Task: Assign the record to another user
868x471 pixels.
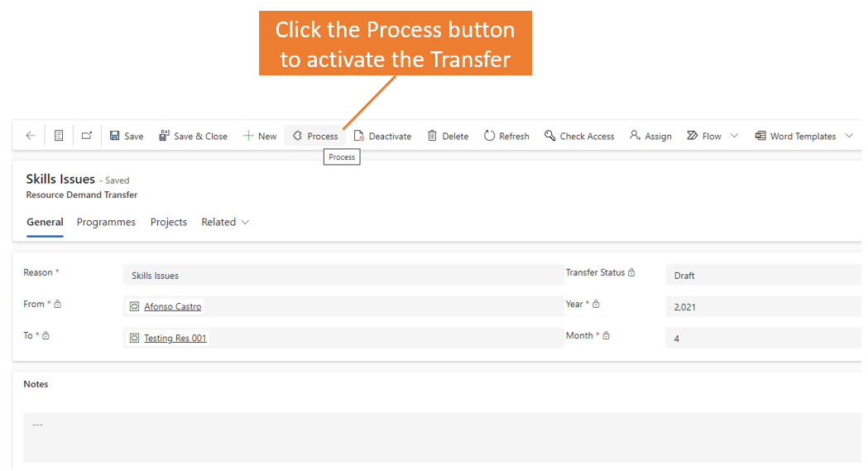Action: click(650, 136)
